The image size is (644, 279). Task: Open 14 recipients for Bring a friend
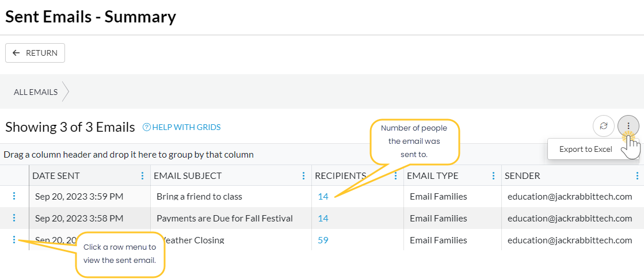[323, 196]
